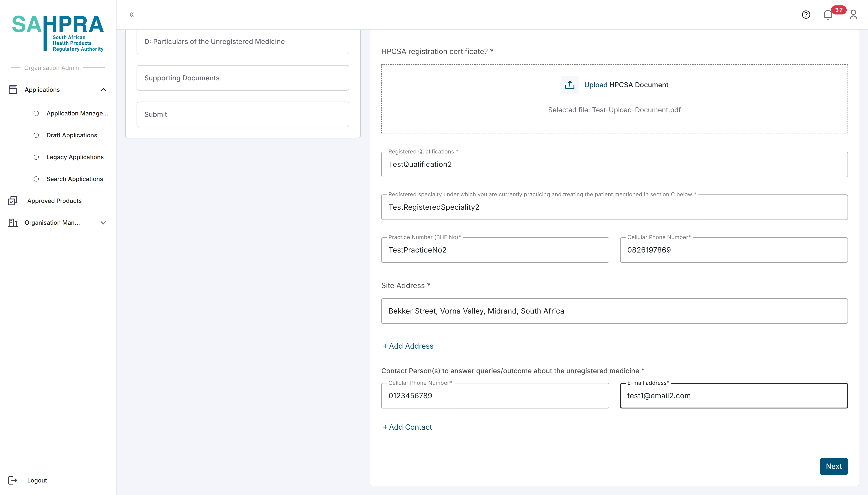Go to Supporting Documents step
The image size is (868, 495).
[x=243, y=78]
